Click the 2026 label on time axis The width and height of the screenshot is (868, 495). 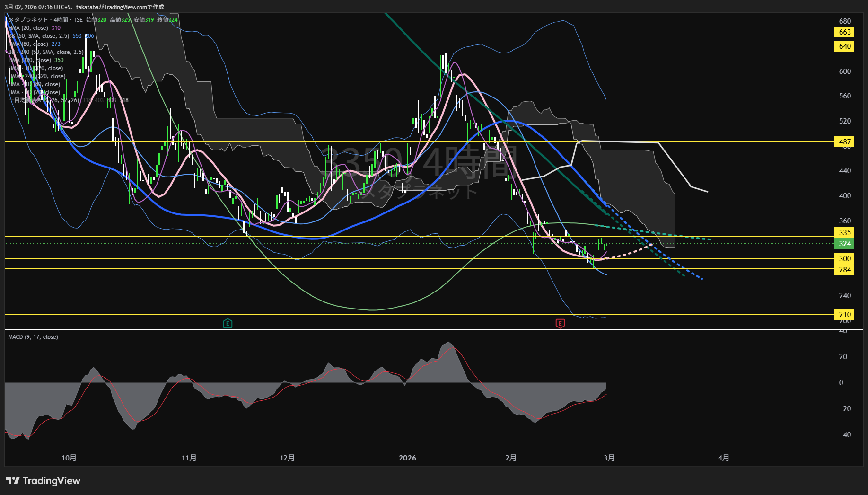[x=407, y=458]
